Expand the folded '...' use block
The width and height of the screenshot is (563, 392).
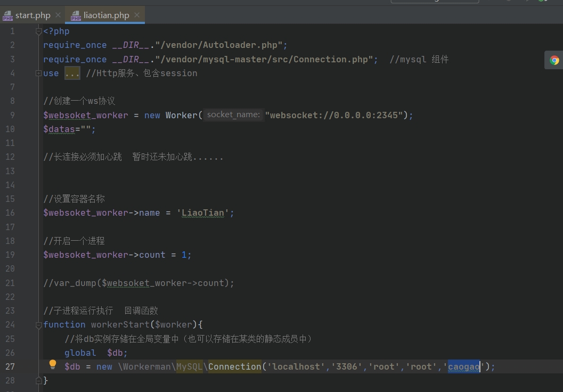(x=72, y=73)
